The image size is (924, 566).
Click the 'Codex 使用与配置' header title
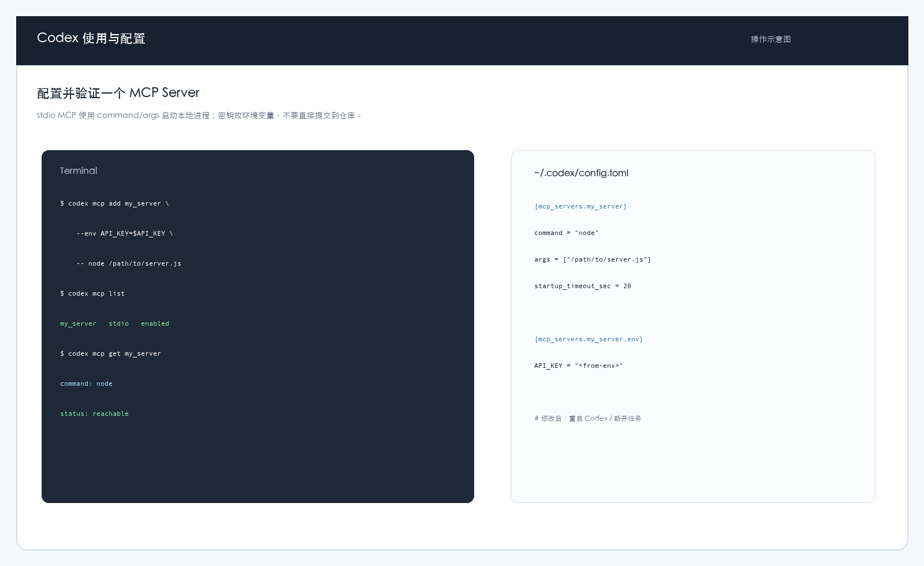pos(91,38)
